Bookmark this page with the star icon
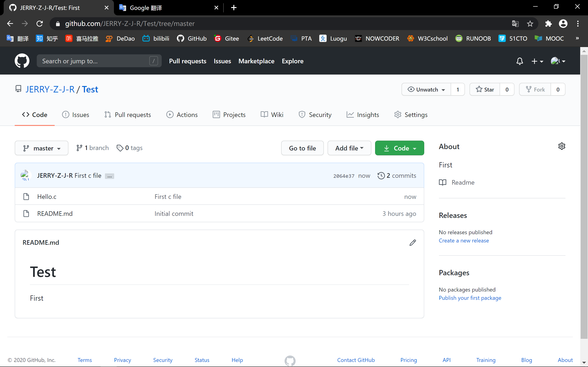588x367 pixels. point(530,24)
